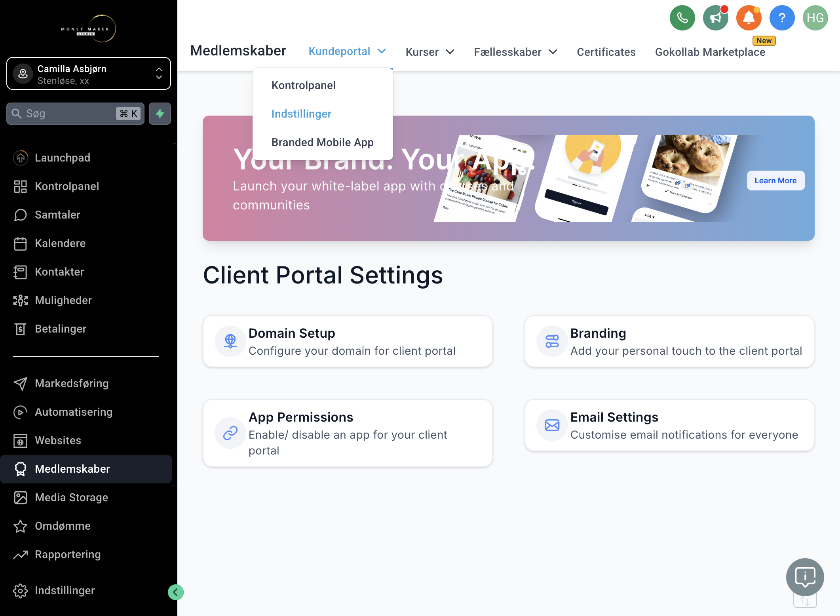Click the New badge above Marketplace
Image resolution: width=840 pixels, height=616 pixels.
click(764, 41)
